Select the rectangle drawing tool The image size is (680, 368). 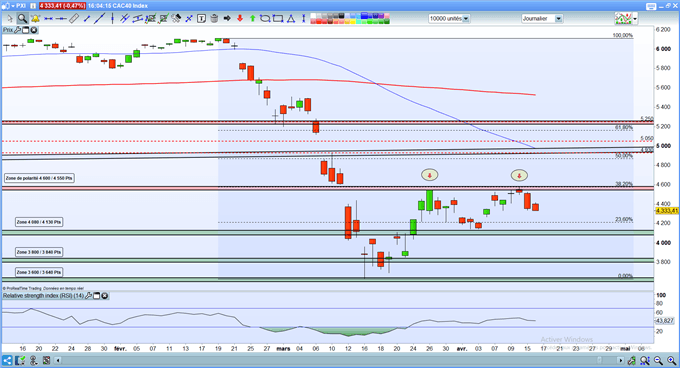click(x=278, y=18)
